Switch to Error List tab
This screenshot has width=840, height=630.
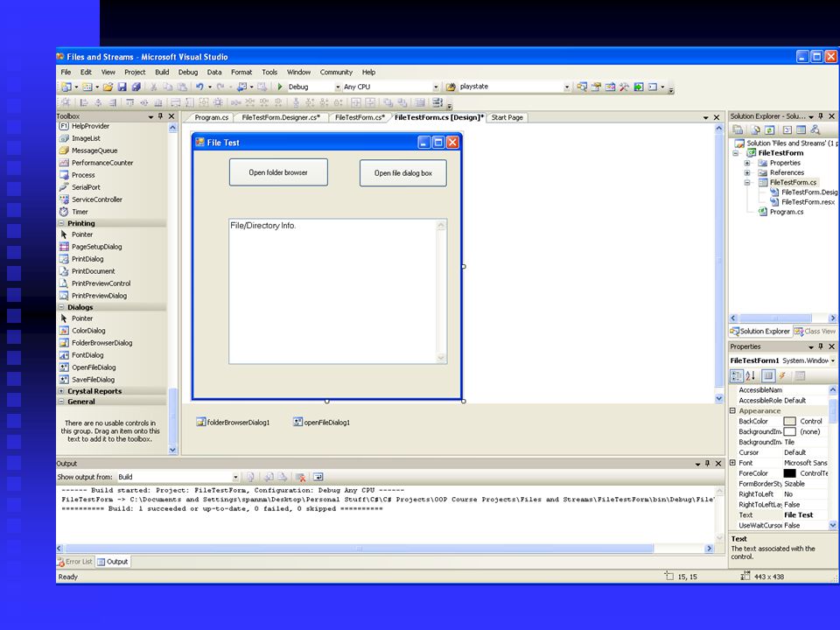click(x=75, y=562)
